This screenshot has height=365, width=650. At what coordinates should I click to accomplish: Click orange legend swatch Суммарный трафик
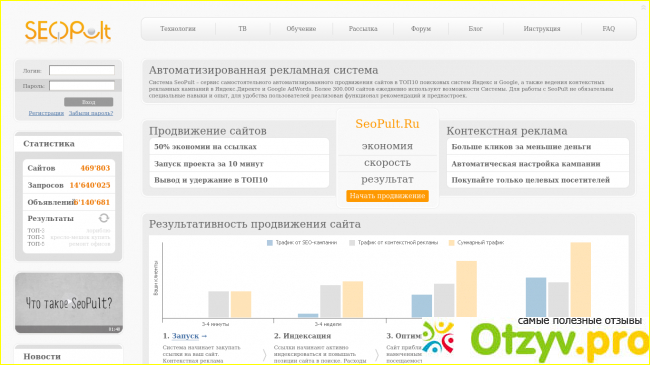click(452, 243)
